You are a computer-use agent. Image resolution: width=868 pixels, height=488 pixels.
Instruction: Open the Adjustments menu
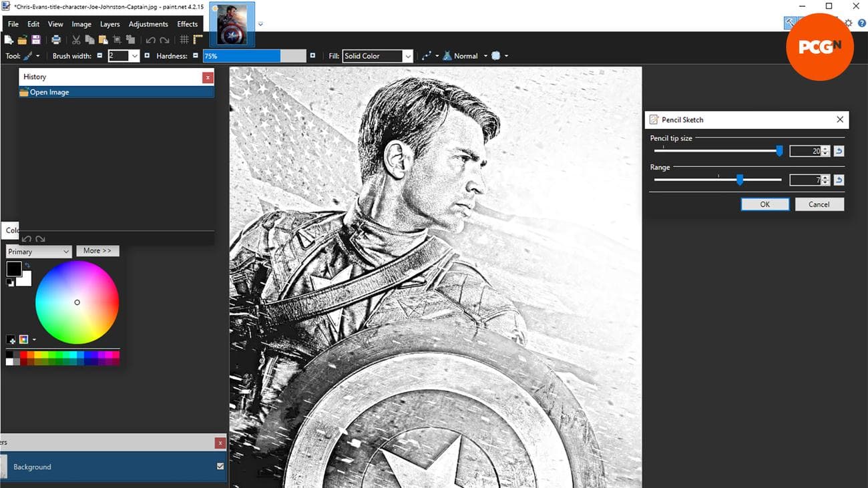pos(148,24)
